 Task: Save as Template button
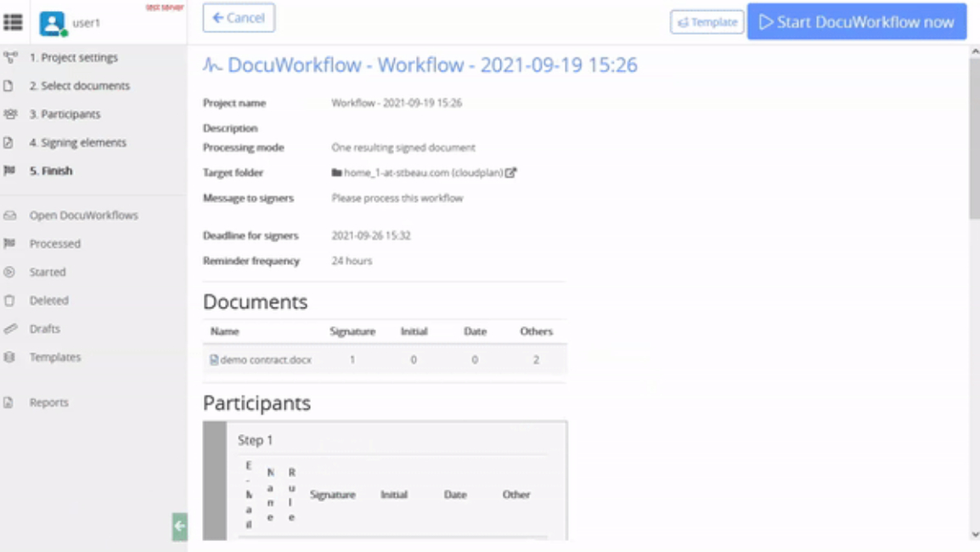coord(707,22)
